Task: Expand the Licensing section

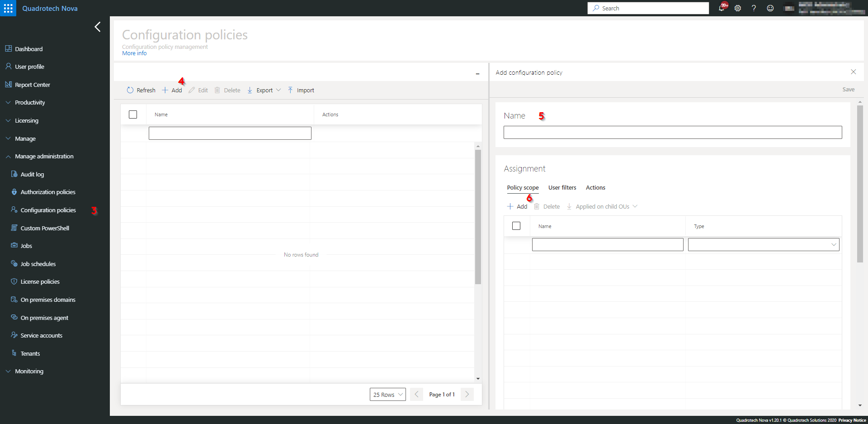Action: (8, 121)
